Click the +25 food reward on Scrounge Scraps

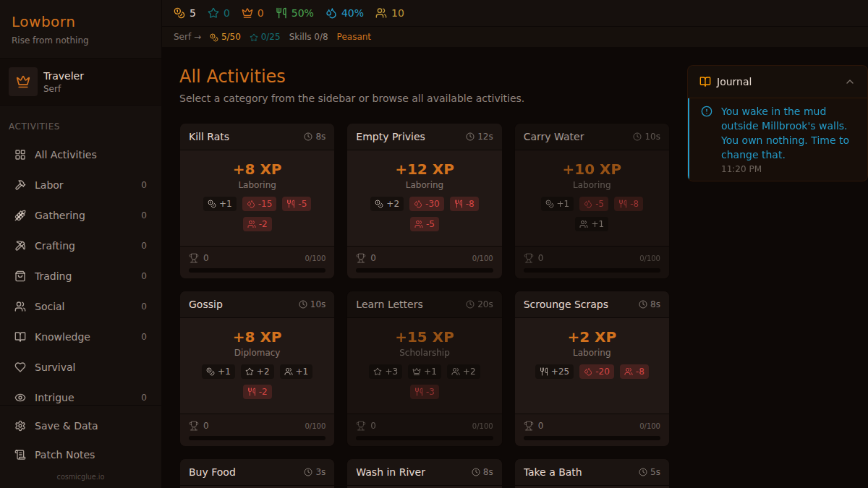[554, 372]
